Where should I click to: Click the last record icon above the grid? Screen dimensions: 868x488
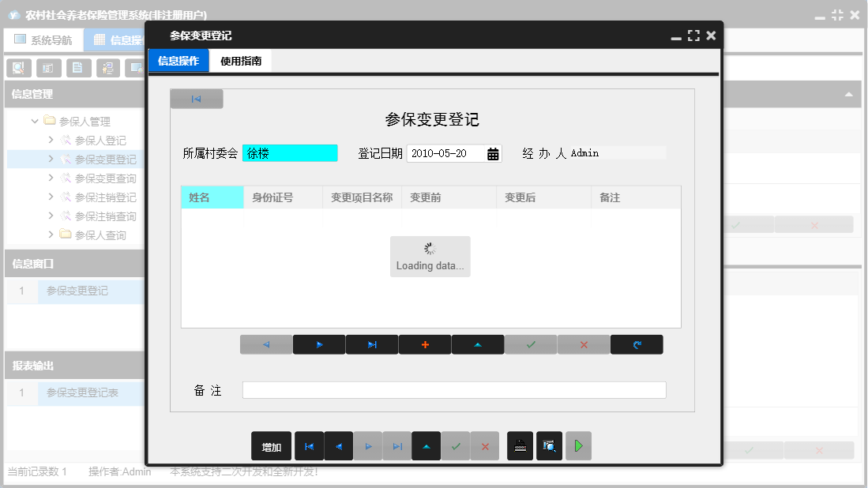click(x=372, y=344)
